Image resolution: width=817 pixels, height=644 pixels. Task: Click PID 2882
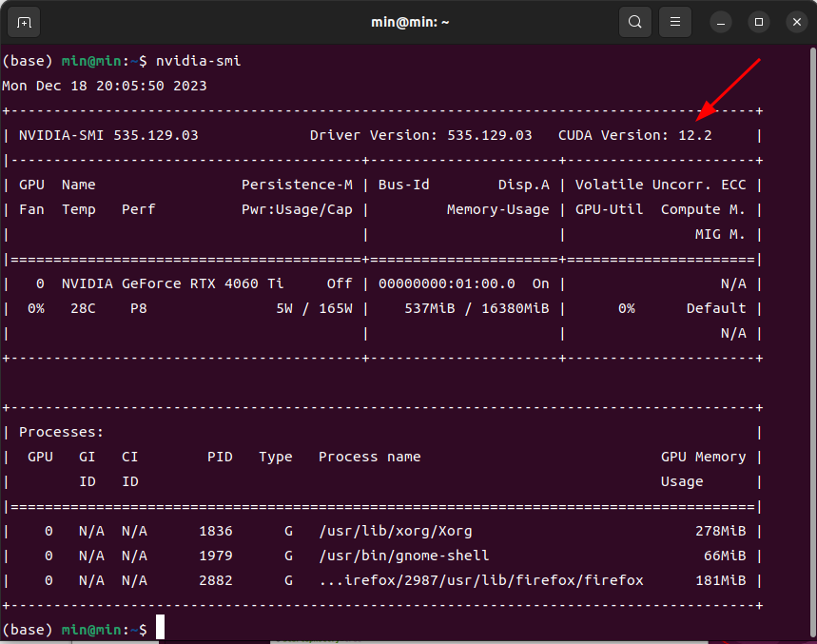click(x=216, y=581)
